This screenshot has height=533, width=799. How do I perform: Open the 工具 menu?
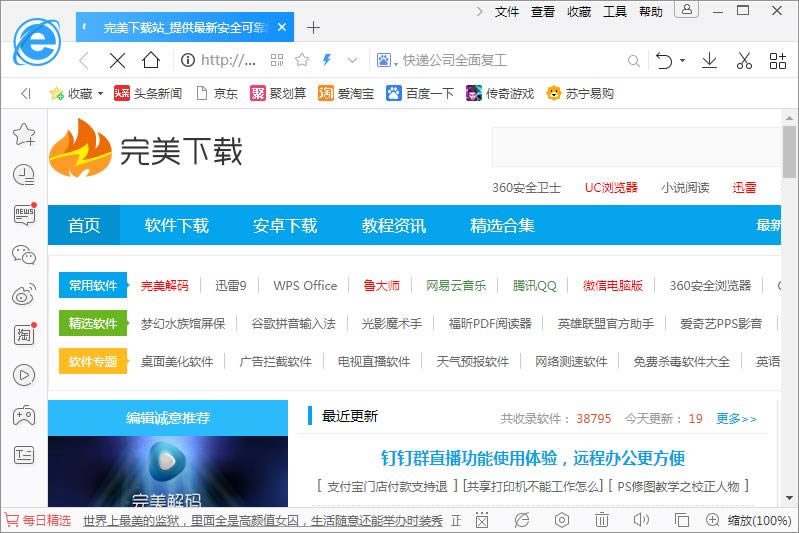(x=615, y=12)
